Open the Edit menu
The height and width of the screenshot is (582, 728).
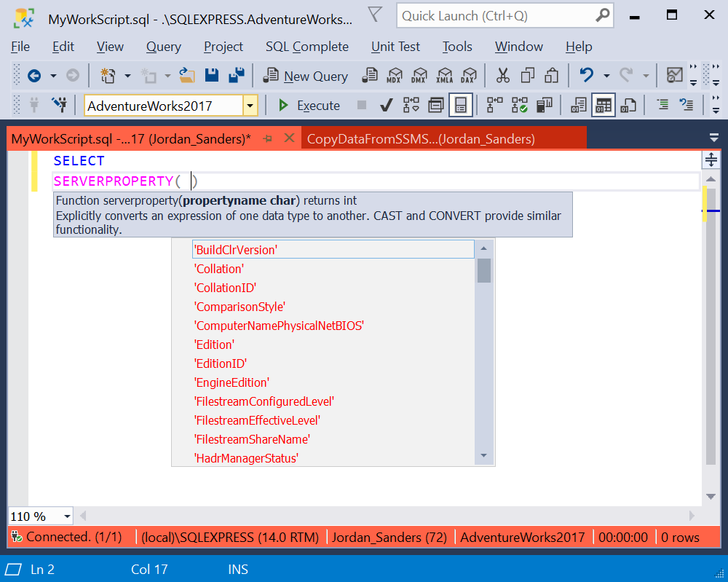pos(63,47)
